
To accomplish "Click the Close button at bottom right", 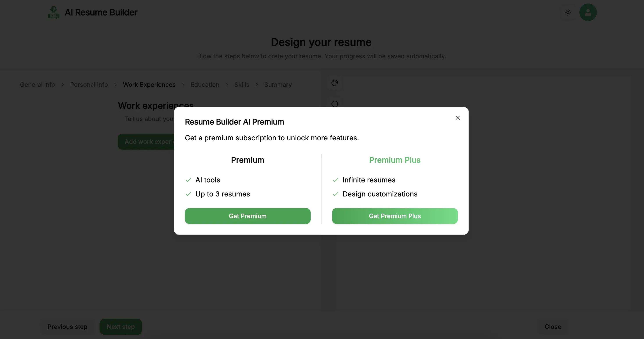I will tap(553, 327).
